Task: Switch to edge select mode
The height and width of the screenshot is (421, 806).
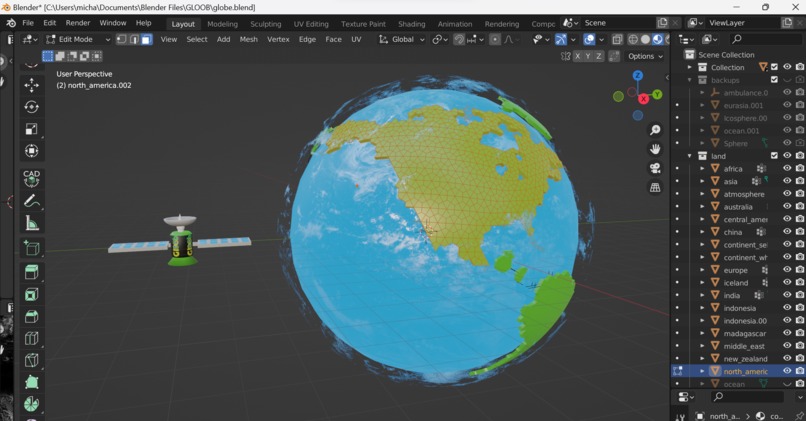Action: 134,40
